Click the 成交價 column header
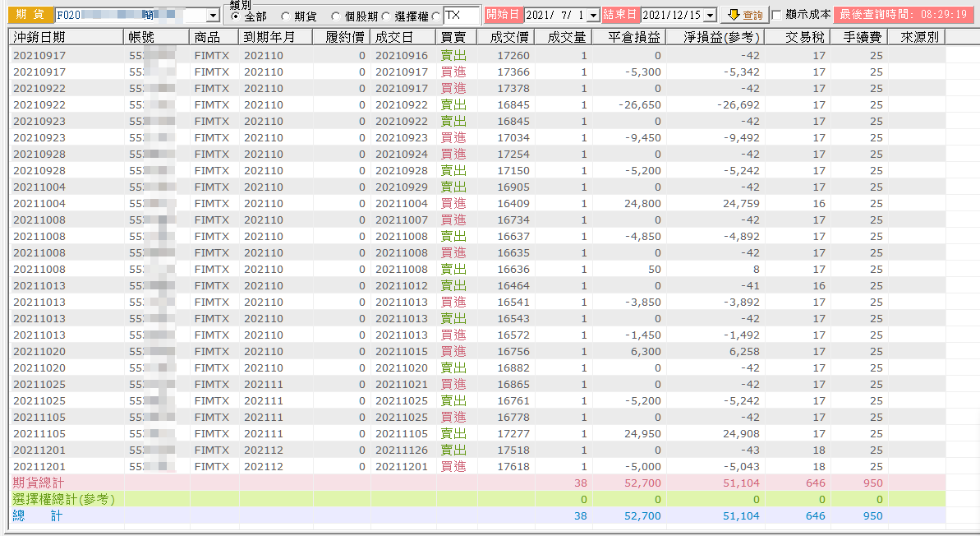Screen dimensions: 980x536 coord(506,38)
